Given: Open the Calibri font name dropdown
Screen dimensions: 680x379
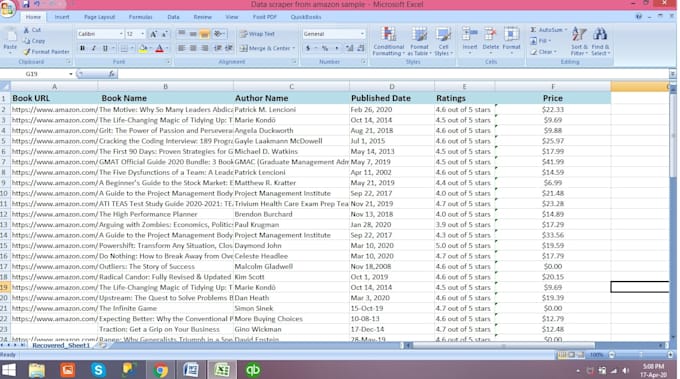Looking at the screenshot, I should pyautogui.click(x=121, y=34).
